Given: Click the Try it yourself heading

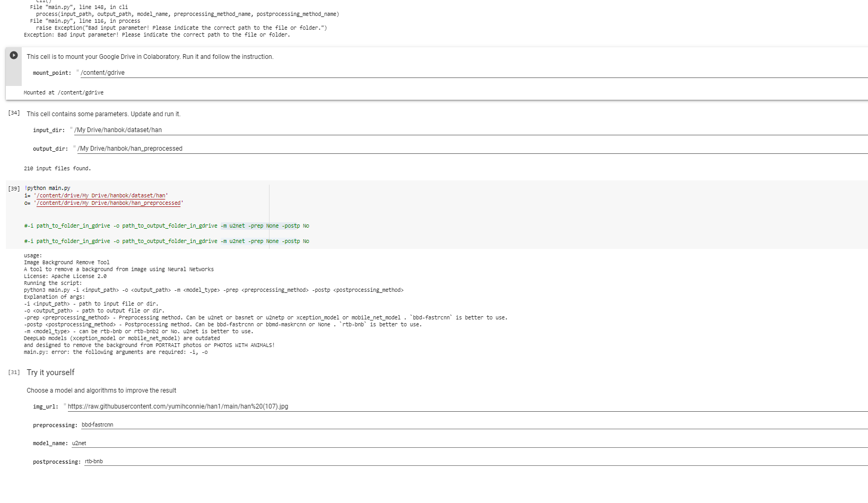Looking at the screenshot, I should 50,372.
